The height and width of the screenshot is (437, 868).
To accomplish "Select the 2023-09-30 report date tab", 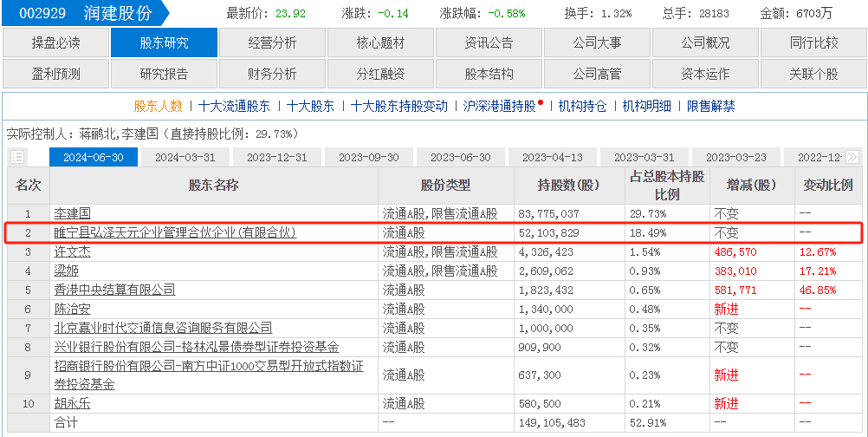I will click(x=368, y=158).
